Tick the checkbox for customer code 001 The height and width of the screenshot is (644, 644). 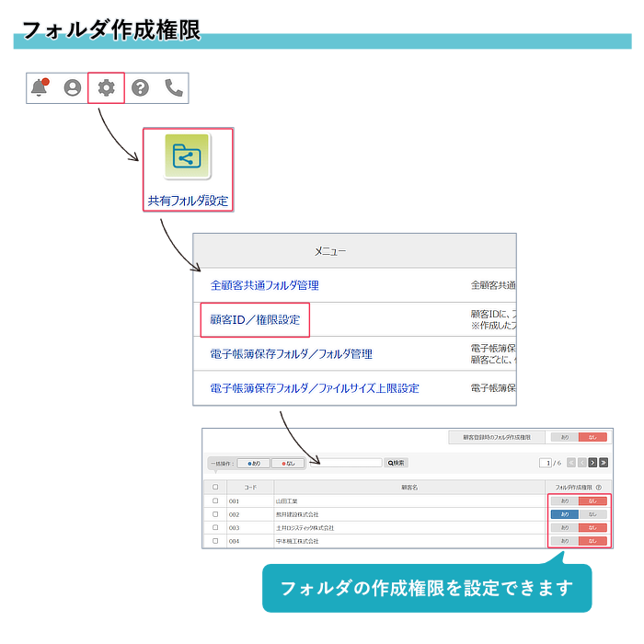(x=215, y=501)
